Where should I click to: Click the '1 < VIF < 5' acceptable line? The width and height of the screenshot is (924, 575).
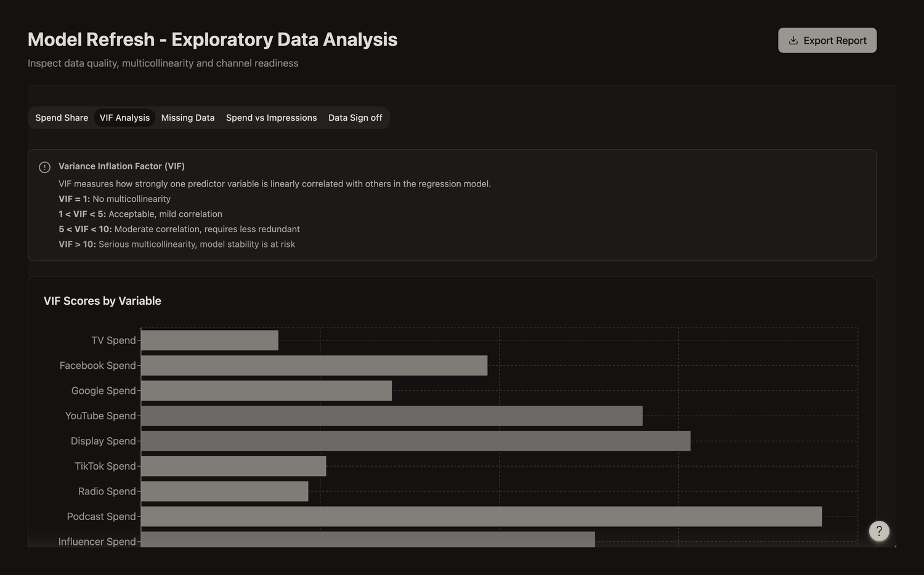[140, 214]
